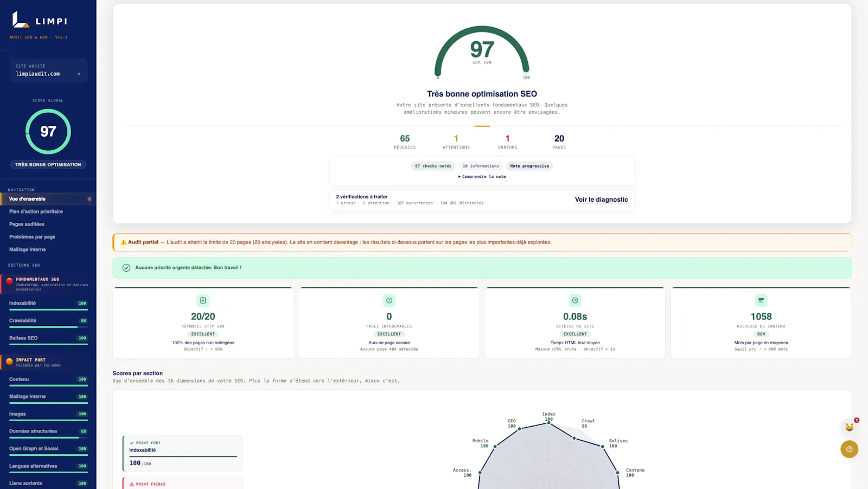Click the 1 Attentions stat
The image size is (868, 489).
click(456, 141)
